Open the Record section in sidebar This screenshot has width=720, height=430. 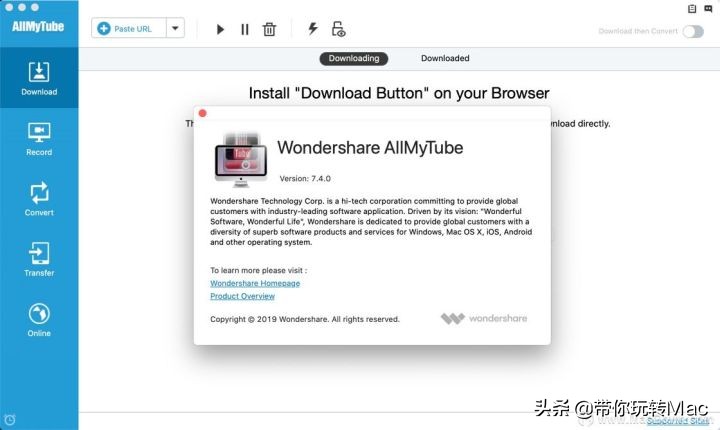click(x=39, y=139)
